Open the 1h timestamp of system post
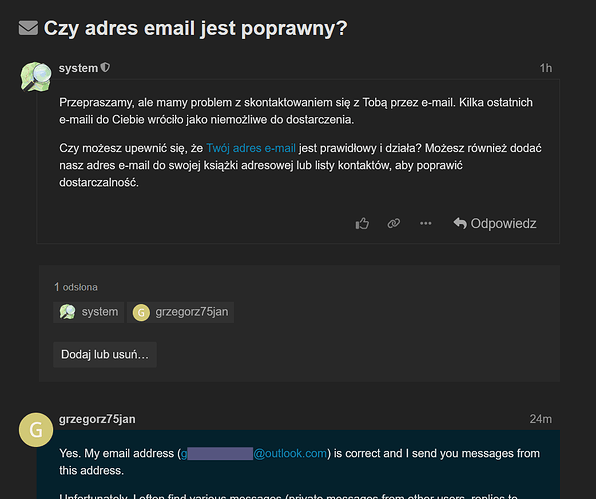 546,68
